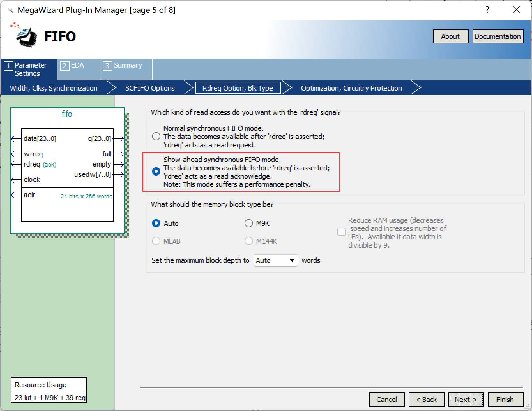Click the help question mark button

487,10
